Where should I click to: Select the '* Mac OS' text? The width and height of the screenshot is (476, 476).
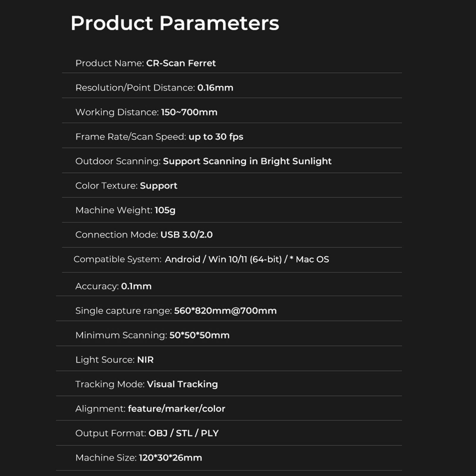pyautogui.click(x=310, y=259)
